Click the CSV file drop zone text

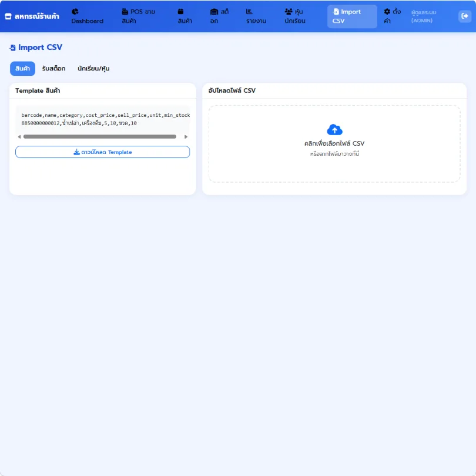pyautogui.click(x=334, y=143)
